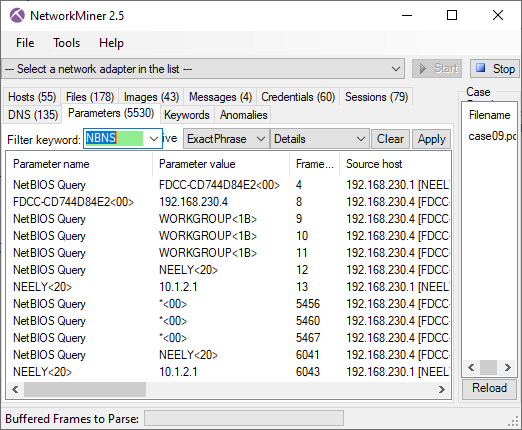The image size is (522, 430).
Task: Switch to the Files (178) tab
Action: point(90,97)
